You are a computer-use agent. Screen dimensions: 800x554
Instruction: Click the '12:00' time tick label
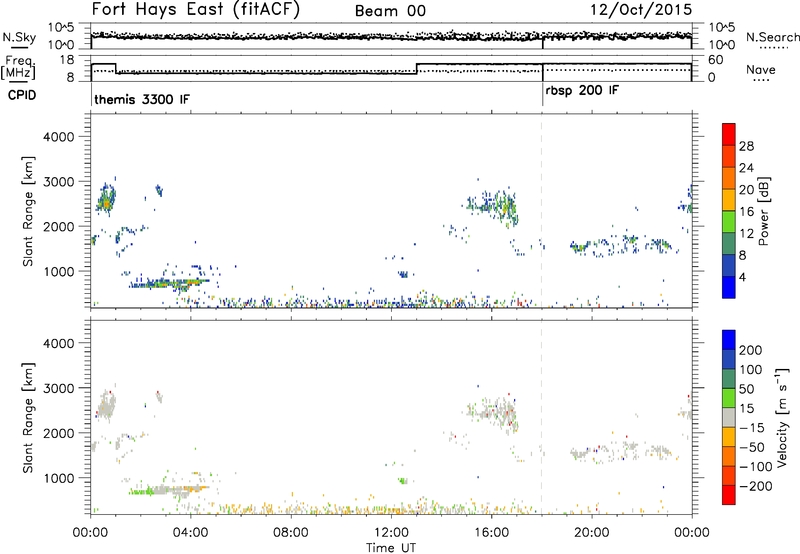tap(391, 533)
